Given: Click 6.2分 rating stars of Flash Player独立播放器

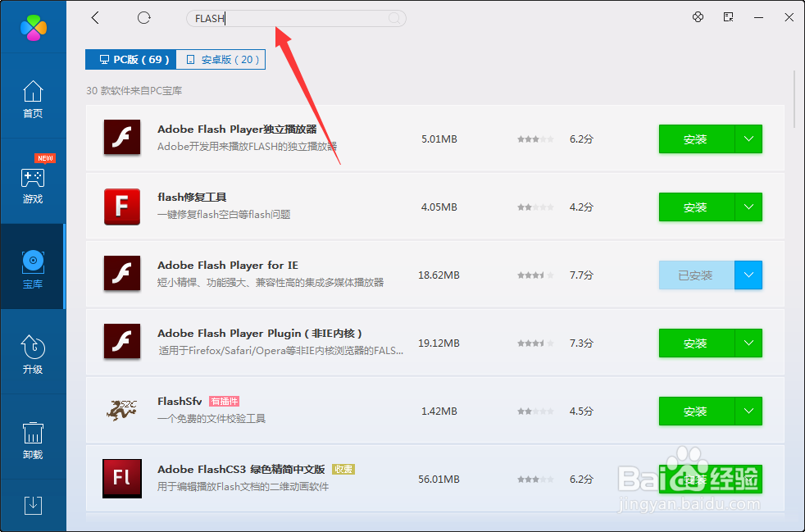Looking at the screenshot, I should 535,139.
